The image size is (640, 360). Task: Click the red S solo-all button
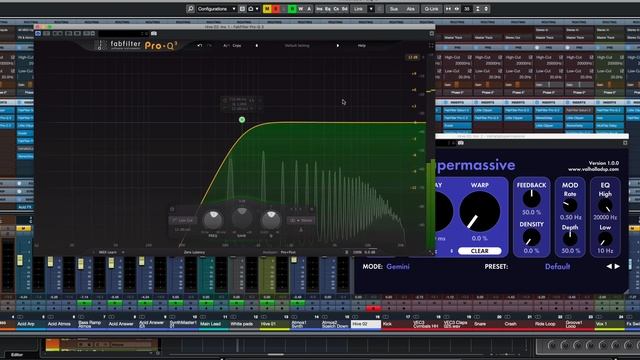pyautogui.click(x=276, y=9)
